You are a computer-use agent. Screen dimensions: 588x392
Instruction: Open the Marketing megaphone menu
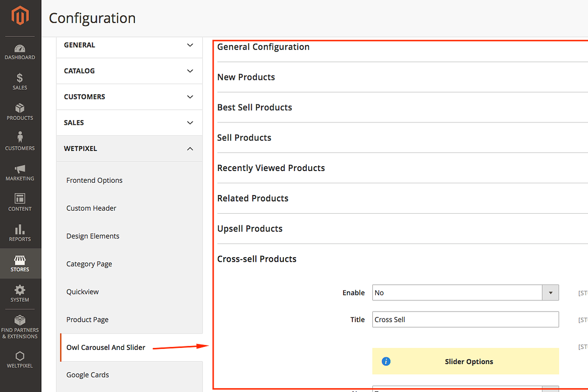[x=20, y=172]
